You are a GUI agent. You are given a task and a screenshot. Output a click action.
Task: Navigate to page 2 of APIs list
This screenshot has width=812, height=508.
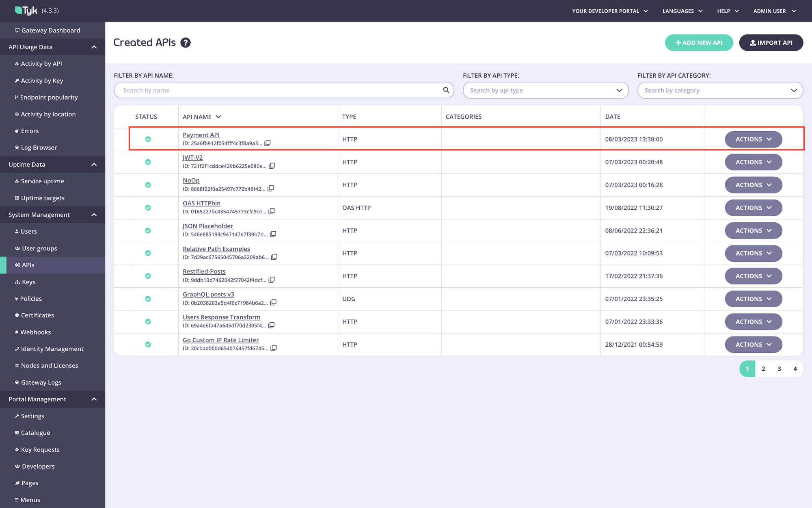pyautogui.click(x=763, y=368)
